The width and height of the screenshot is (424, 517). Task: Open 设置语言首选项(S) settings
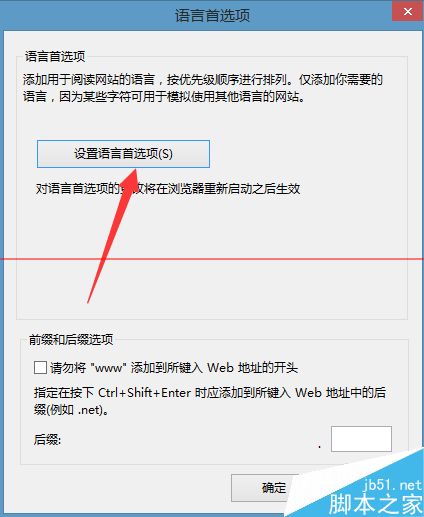pos(123,154)
